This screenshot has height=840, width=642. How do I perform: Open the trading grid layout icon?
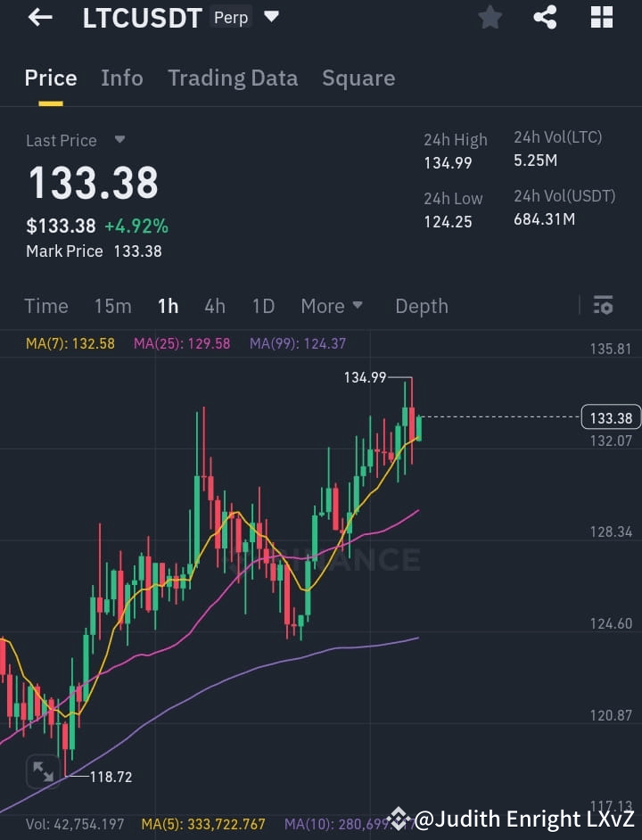pos(601,17)
